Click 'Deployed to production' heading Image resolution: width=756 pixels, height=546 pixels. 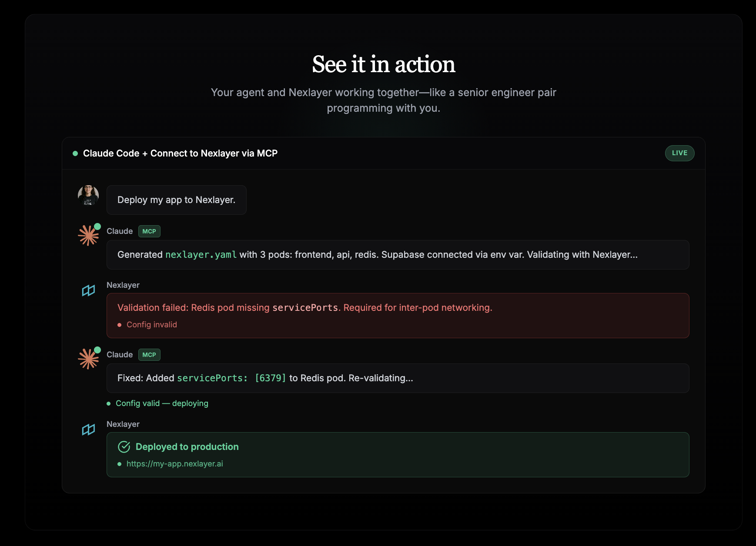187,447
